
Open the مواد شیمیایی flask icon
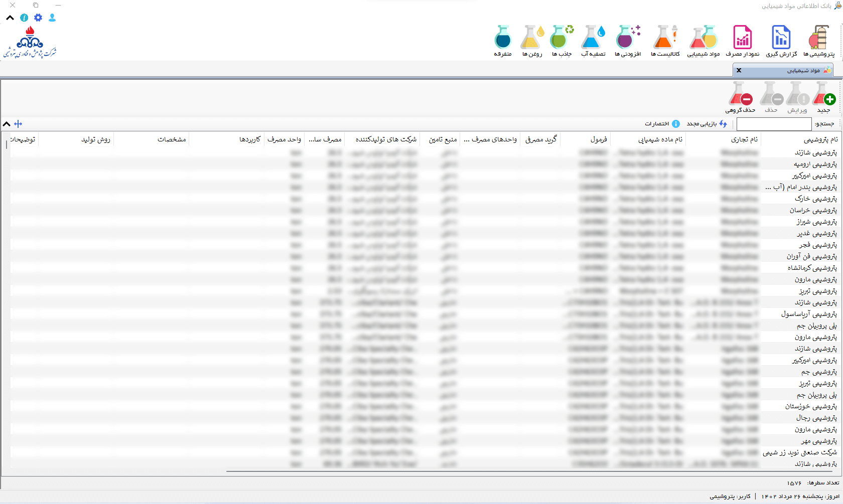coord(703,41)
